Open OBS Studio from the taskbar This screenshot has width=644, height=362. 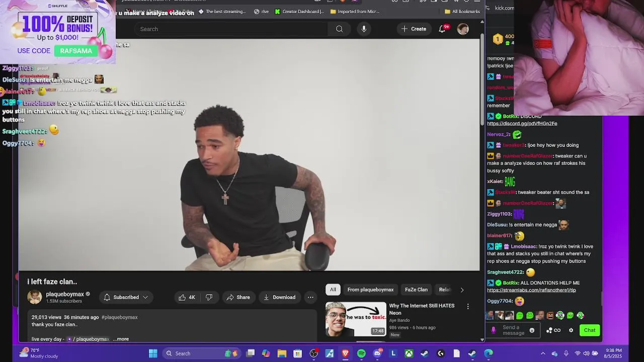[x=314, y=353]
